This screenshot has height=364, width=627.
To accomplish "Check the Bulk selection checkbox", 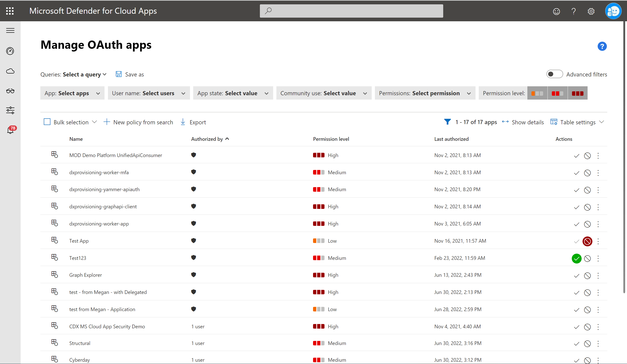I will [x=47, y=122].
